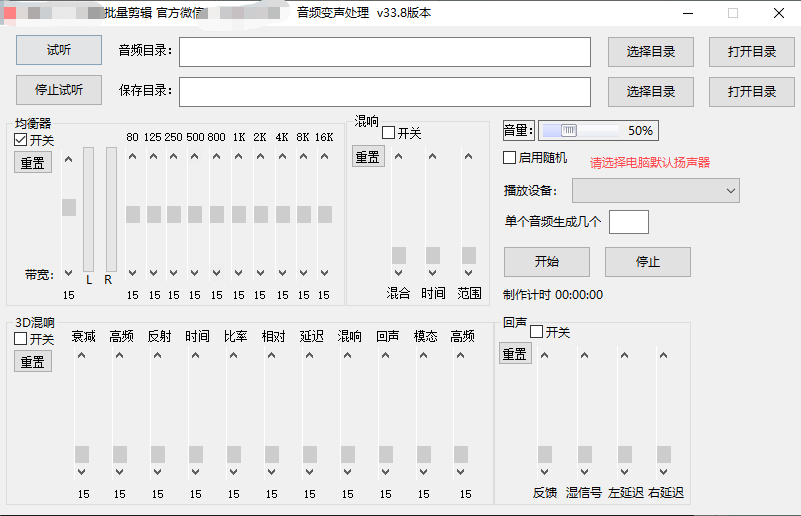Click up arrow above reverb 混合 slider
This screenshot has width=801, height=516.
point(399,157)
